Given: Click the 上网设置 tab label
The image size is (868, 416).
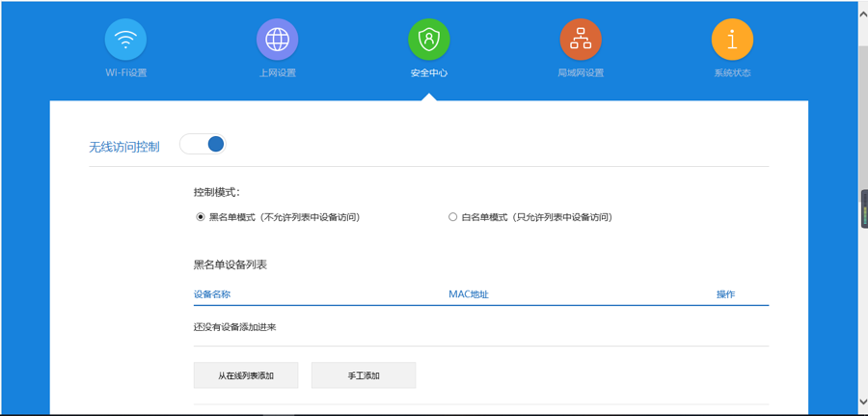Looking at the screenshot, I should (x=278, y=73).
